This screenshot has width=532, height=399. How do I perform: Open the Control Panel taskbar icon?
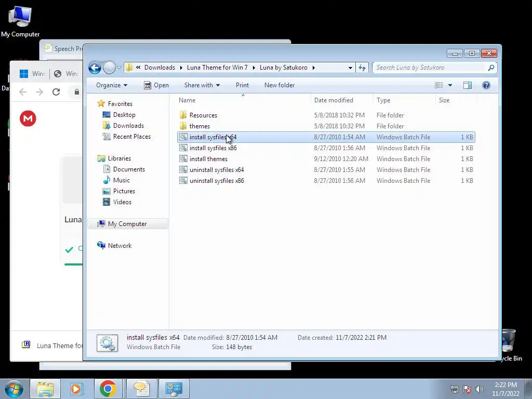tap(174, 389)
